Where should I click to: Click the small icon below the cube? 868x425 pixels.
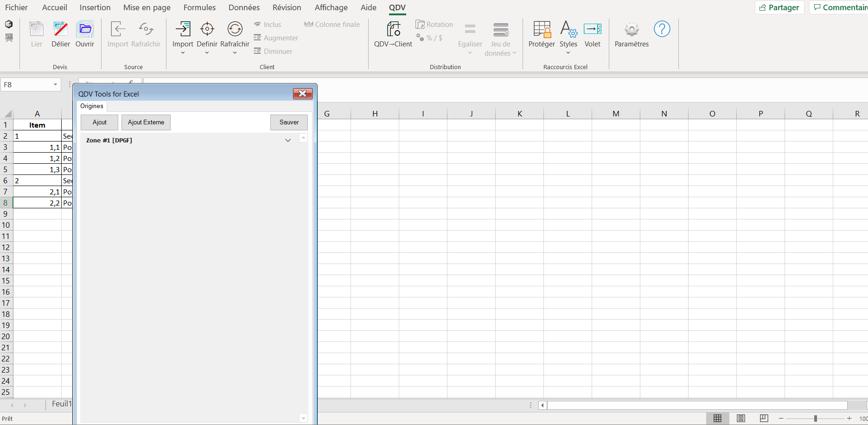[x=9, y=38]
